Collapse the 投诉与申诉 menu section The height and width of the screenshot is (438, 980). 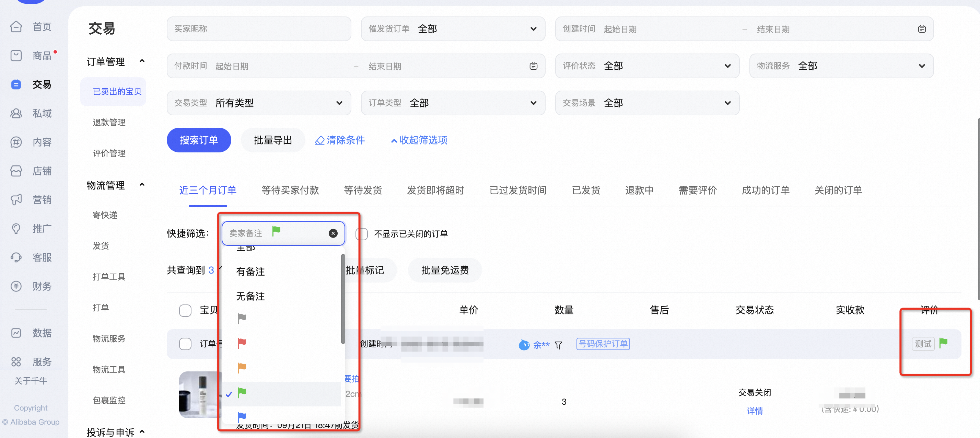pos(142,432)
